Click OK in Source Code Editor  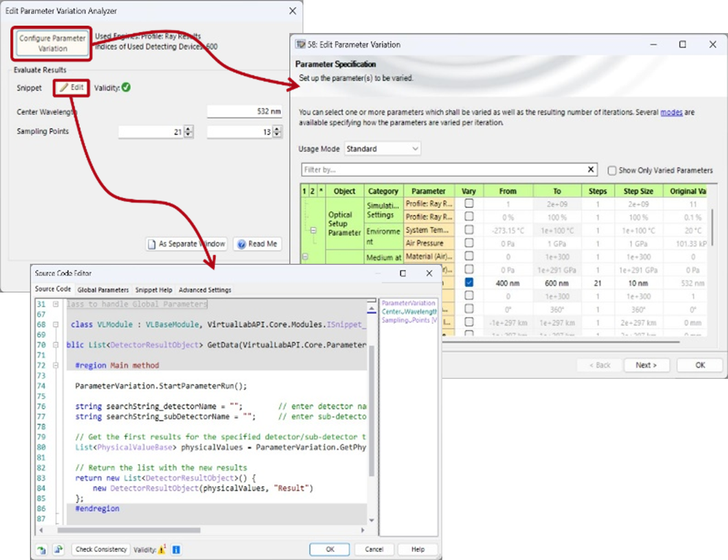(x=330, y=550)
